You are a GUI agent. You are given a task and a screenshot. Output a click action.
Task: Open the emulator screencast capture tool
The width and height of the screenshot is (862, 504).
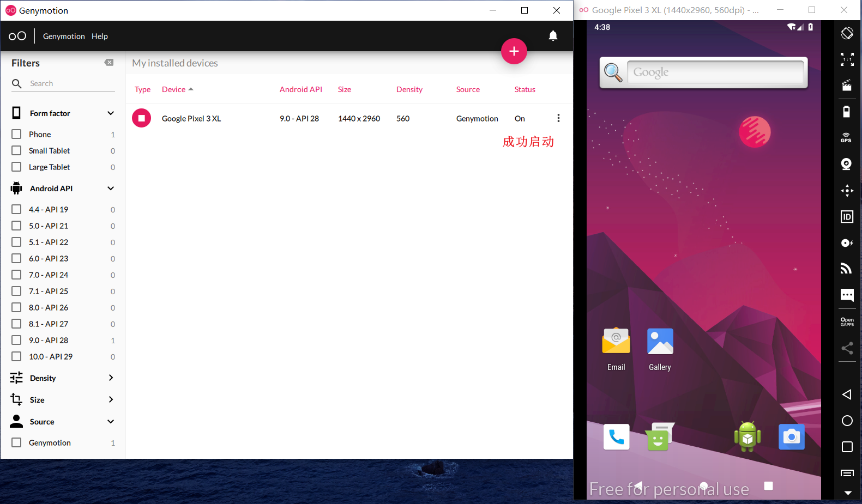(x=847, y=86)
